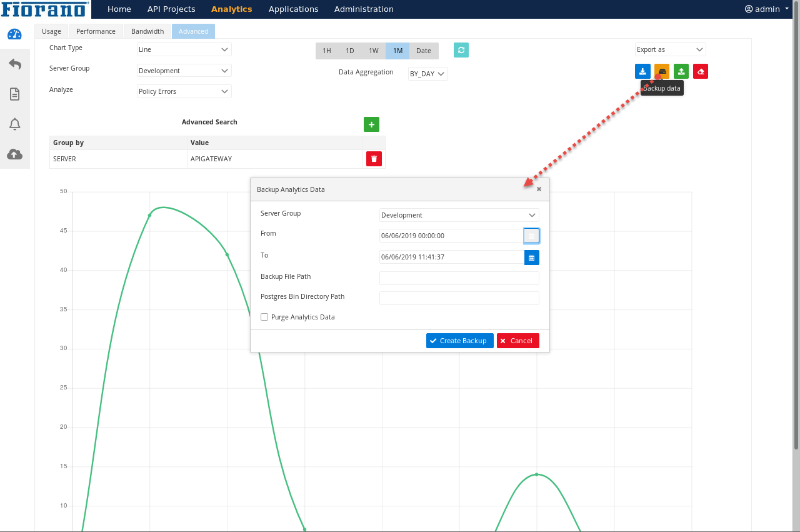Open the Administration menu
This screenshot has width=800, height=532.
[364, 9]
